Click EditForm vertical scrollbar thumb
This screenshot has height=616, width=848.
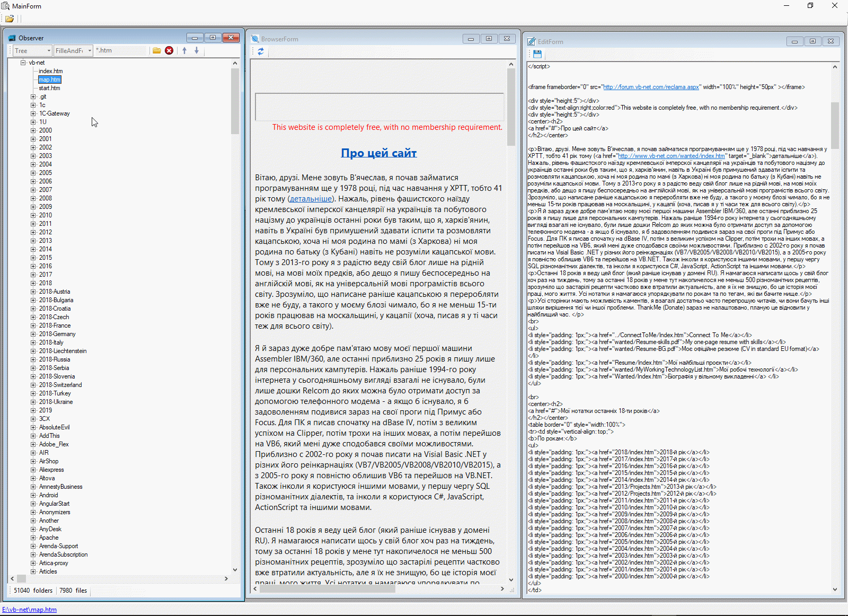point(835,125)
